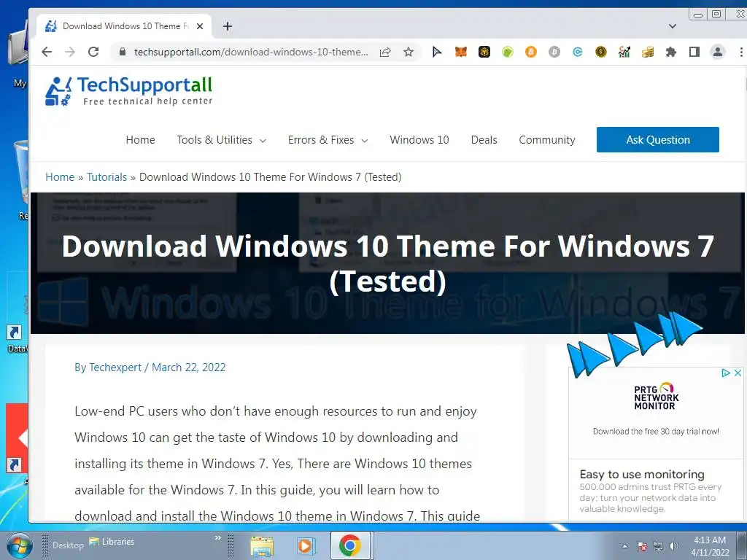Go back to the previous page
The width and height of the screenshot is (747, 560).
(47, 52)
